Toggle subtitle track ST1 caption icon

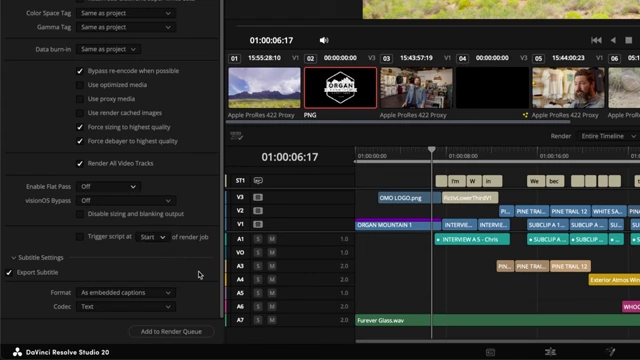point(258,180)
